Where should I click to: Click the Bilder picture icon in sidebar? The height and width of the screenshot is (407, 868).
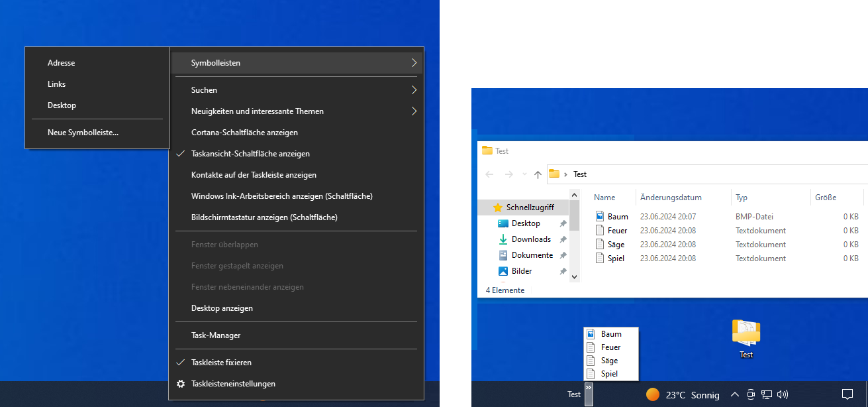[503, 271]
